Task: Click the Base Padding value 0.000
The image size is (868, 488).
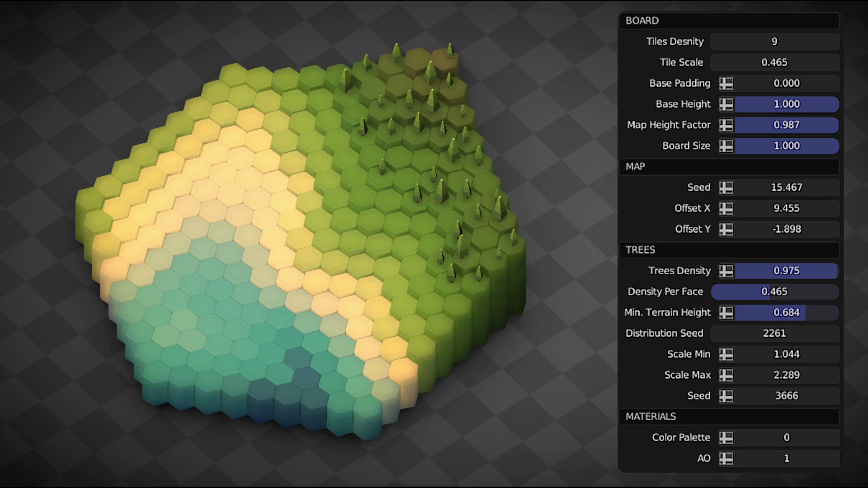Action: 787,83
